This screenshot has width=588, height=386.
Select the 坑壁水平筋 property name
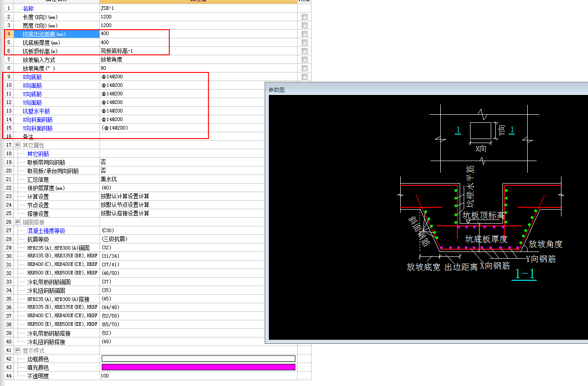[36, 111]
